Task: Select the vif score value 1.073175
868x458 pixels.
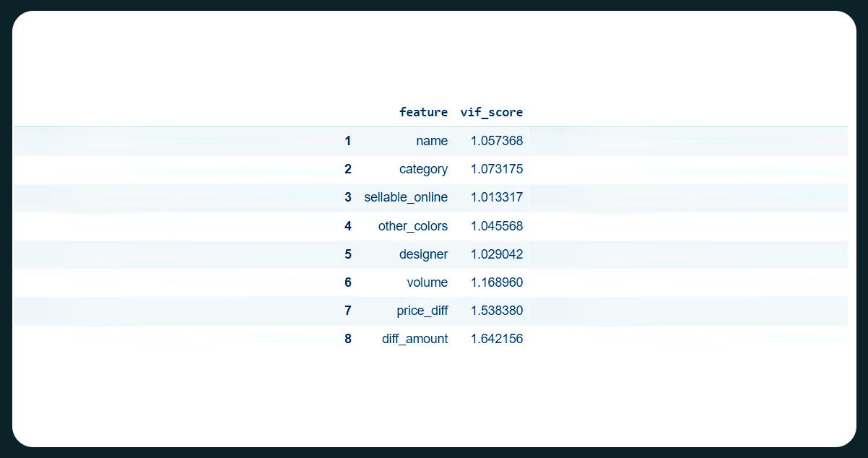Action: click(x=496, y=169)
